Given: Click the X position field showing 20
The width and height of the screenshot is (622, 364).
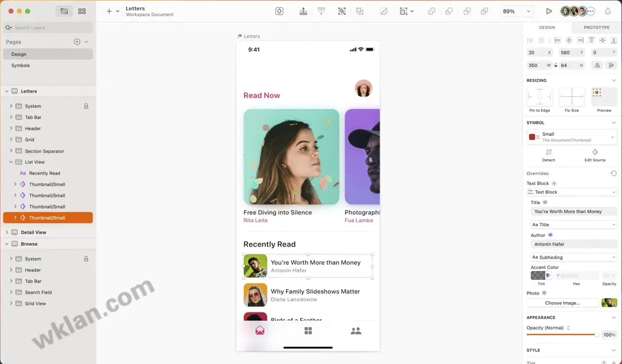Looking at the screenshot, I should [539, 52].
